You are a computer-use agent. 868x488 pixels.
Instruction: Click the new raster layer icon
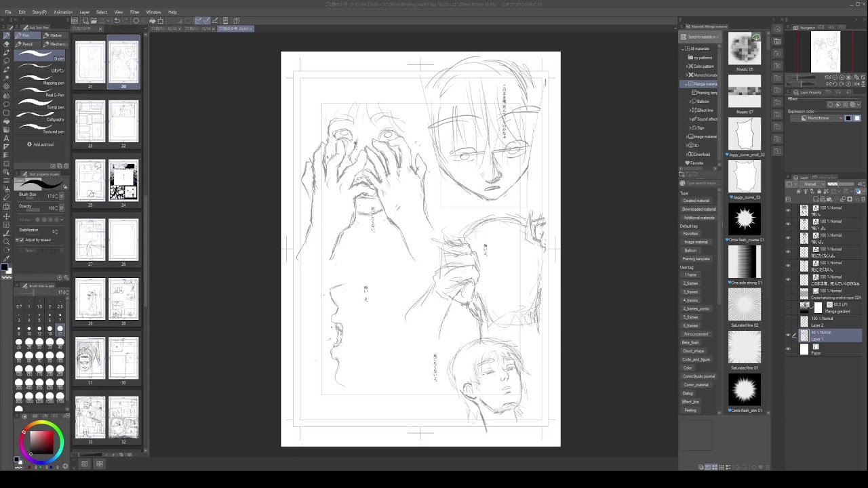[816, 199]
